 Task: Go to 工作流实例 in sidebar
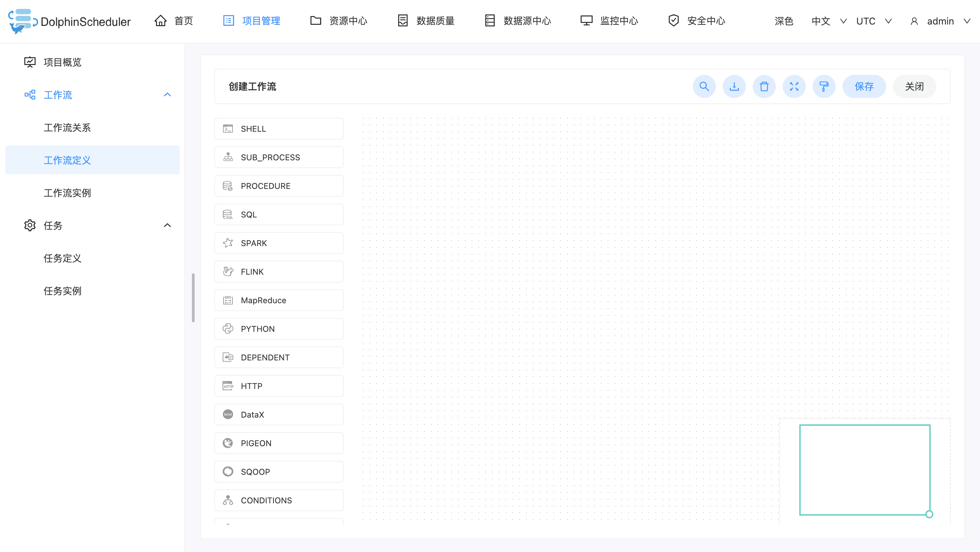pyautogui.click(x=67, y=193)
